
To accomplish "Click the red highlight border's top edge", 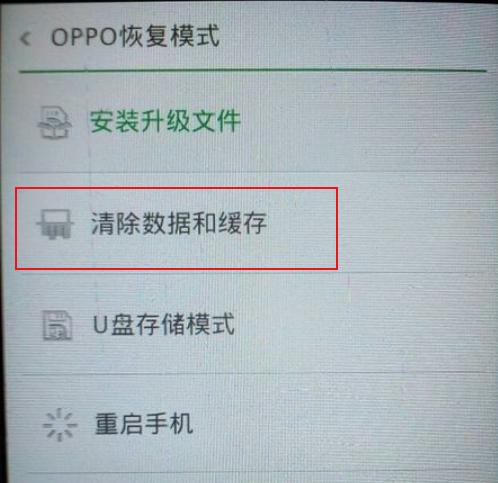I will 177,189.
